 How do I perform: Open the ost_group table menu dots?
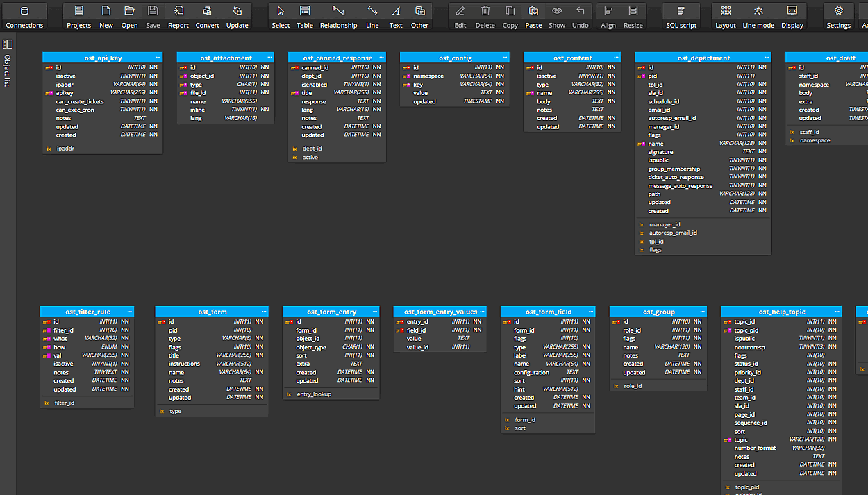coord(702,312)
